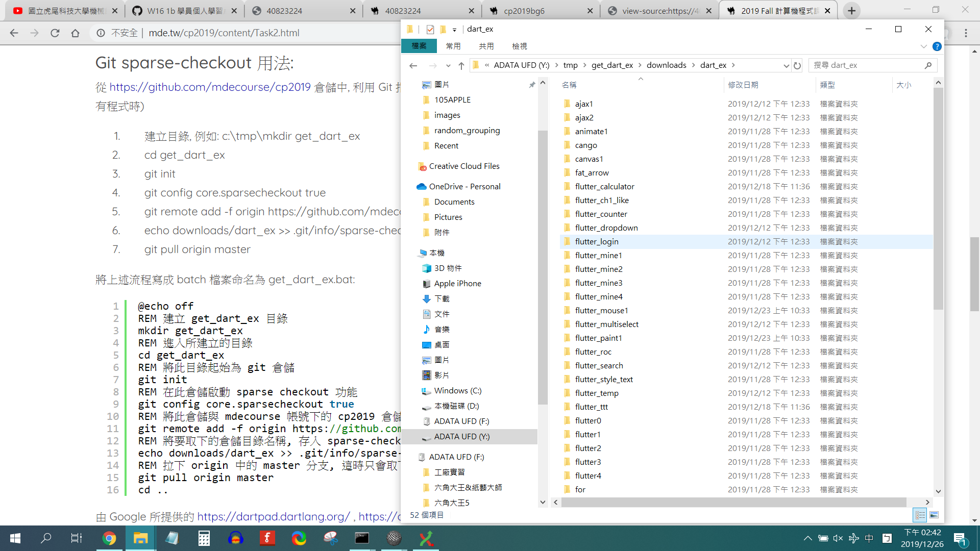Image resolution: width=980 pixels, height=551 pixels.
Task: Click Properties icon in quick access toolbar
Action: [430, 29]
